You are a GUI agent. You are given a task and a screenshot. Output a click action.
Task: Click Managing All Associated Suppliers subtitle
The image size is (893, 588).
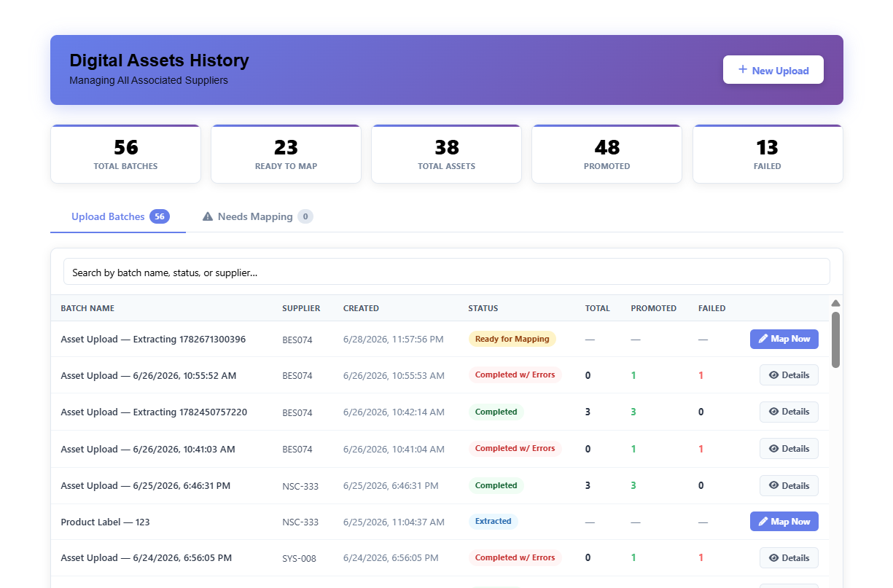149,80
